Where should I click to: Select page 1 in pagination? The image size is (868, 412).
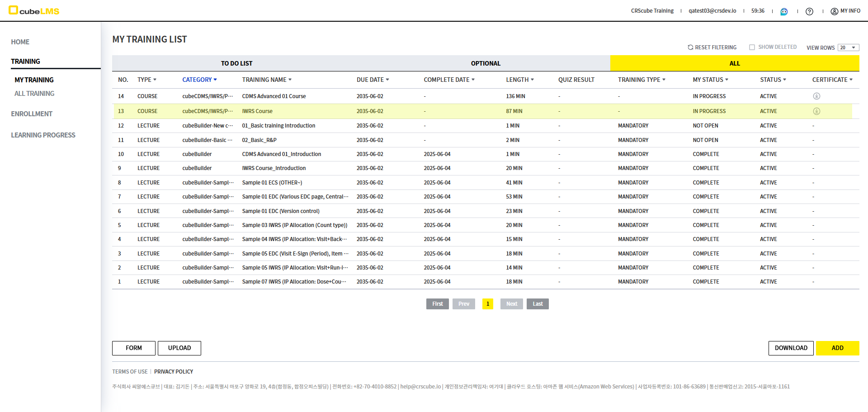(487, 304)
